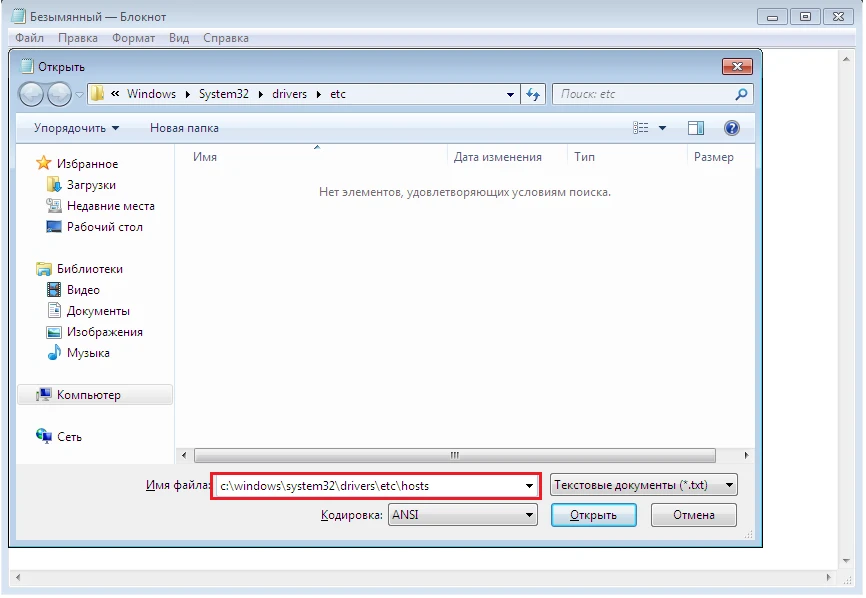Click the refresh icon beside address bar
This screenshot has height=598, width=866.
(533, 94)
